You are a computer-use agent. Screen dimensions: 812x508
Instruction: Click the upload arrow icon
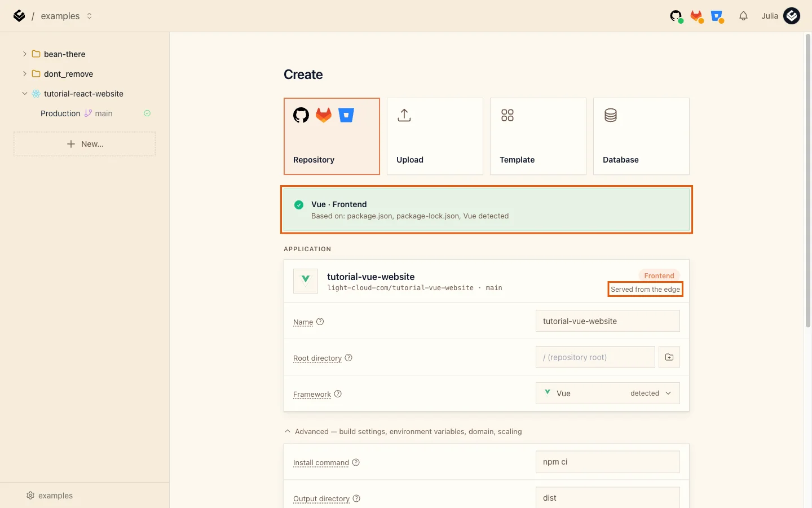tap(404, 115)
